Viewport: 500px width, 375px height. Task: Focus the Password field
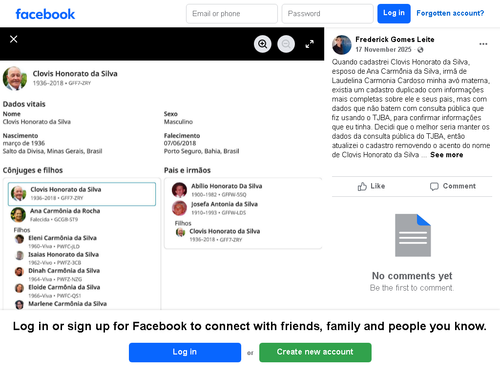point(327,14)
